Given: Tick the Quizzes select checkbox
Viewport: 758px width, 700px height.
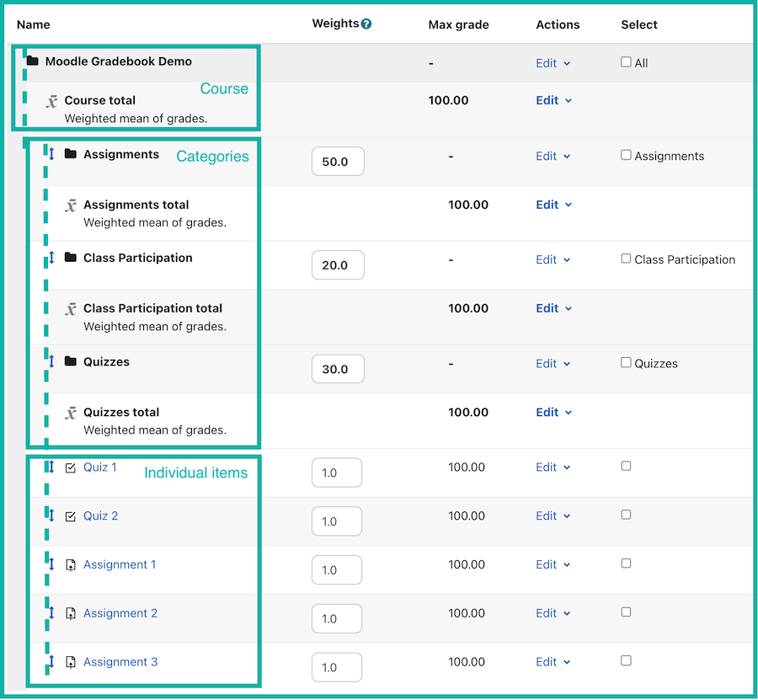Looking at the screenshot, I should [x=626, y=362].
